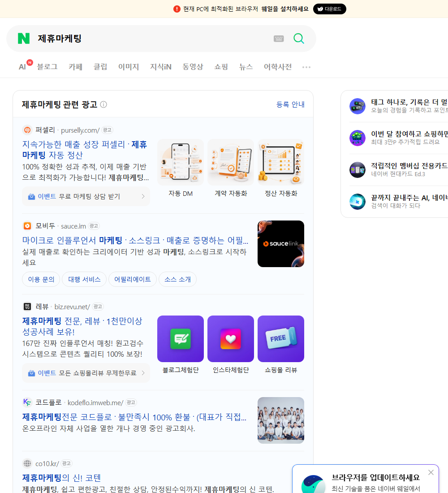
Task: Click the icon for 적립적인 멤버십 전용카드
Action: pyautogui.click(x=358, y=170)
